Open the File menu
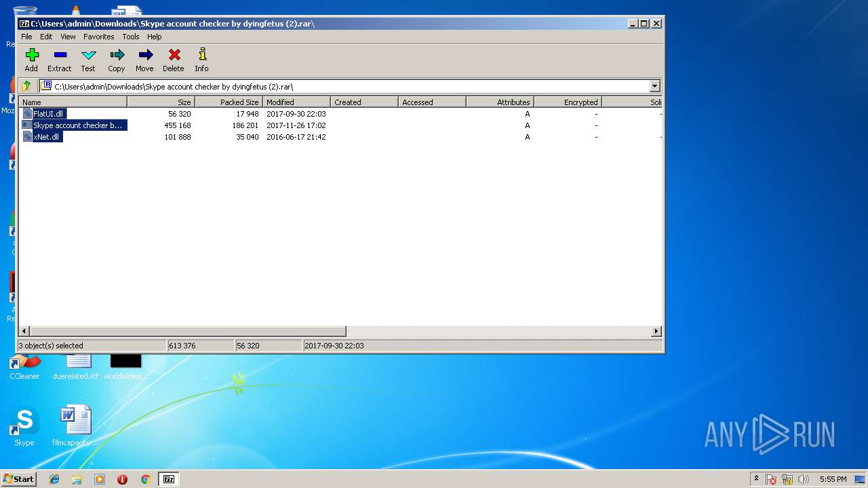 click(26, 37)
